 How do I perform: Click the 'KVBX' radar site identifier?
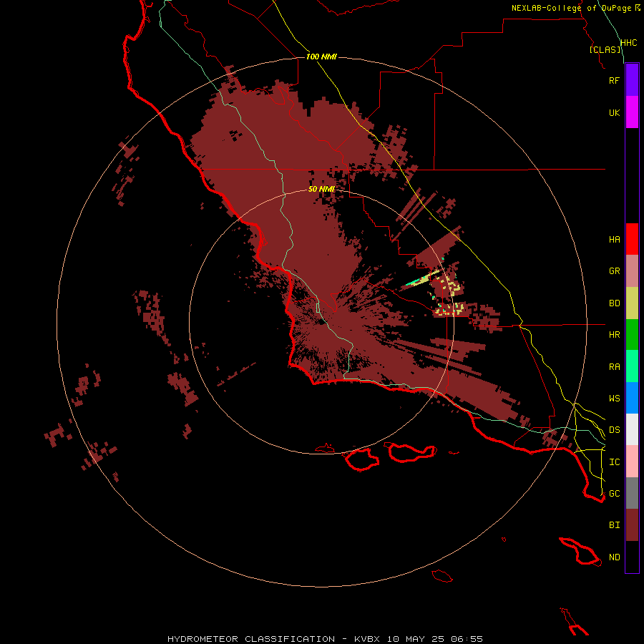coord(367,639)
